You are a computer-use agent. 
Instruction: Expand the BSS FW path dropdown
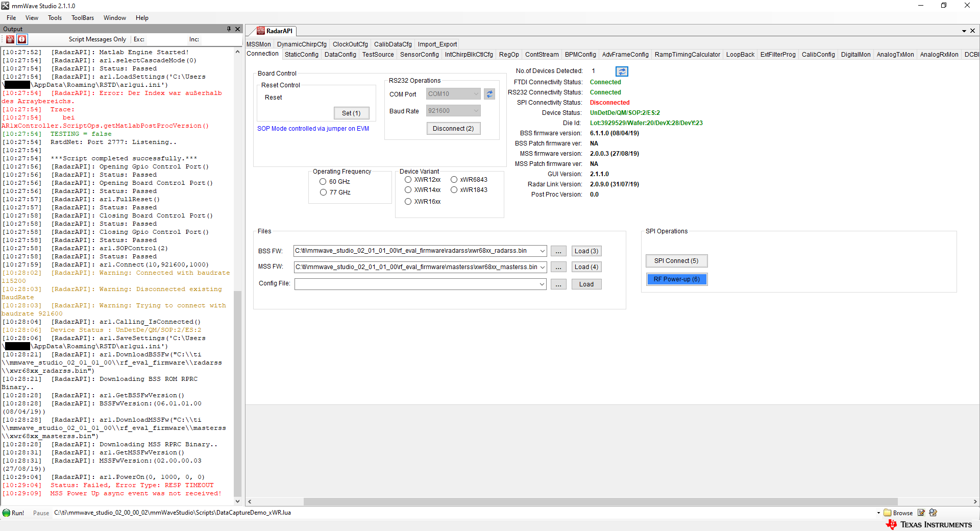tap(542, 251)
